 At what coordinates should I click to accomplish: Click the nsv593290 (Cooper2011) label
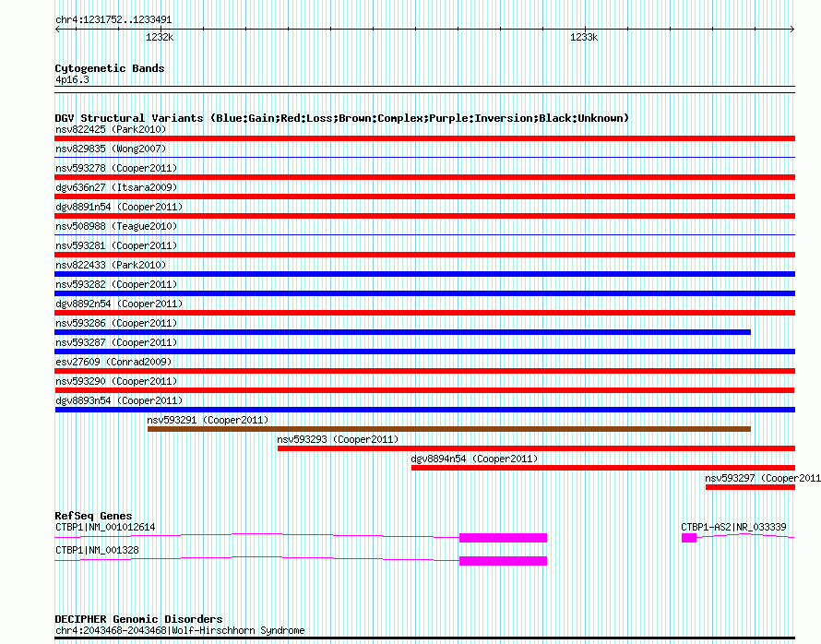tap(116, 381)
